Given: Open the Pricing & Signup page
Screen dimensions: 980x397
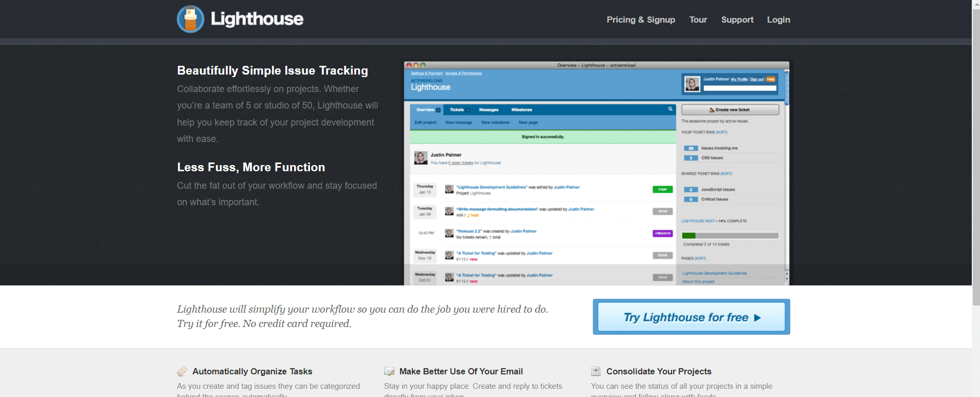Looking at the screenshot, I should tap(641, 20).
